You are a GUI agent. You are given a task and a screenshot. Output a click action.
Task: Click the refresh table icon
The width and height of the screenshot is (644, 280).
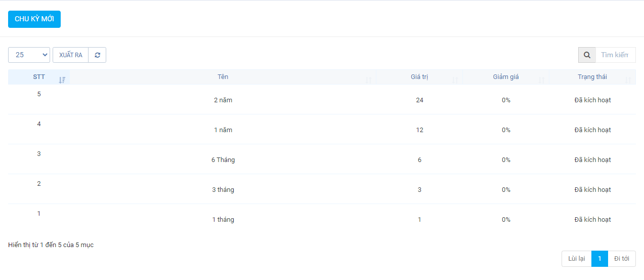97,55
